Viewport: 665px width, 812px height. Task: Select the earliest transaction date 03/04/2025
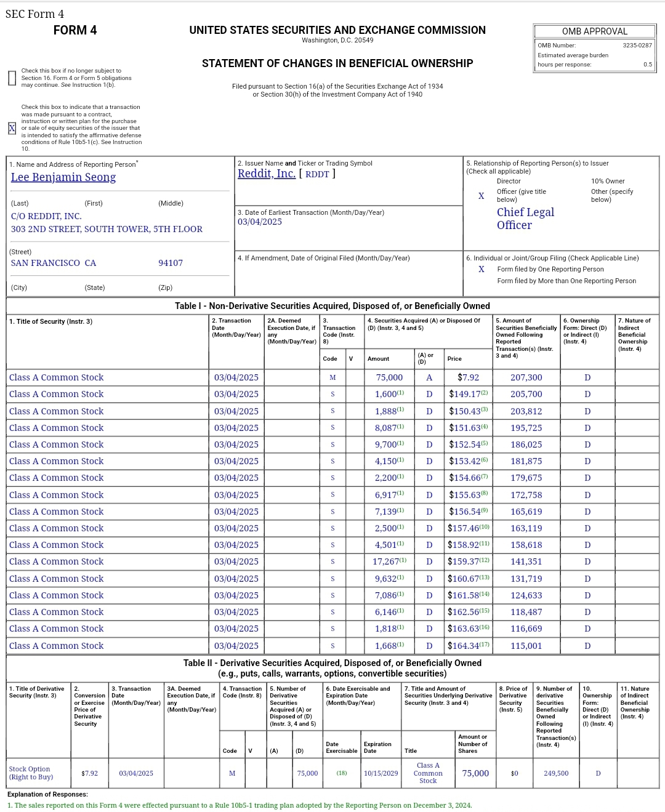260,222
